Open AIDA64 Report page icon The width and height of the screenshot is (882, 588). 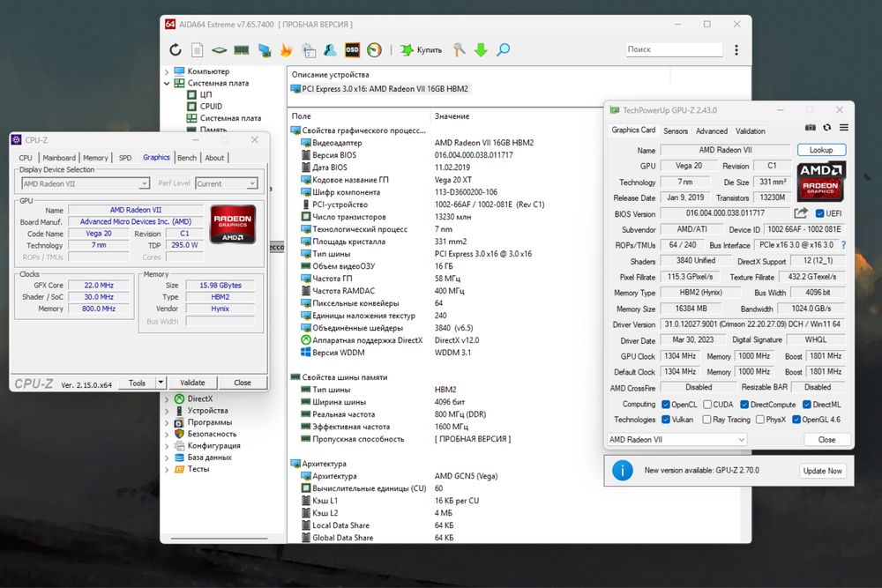click(x=198, y=50)
